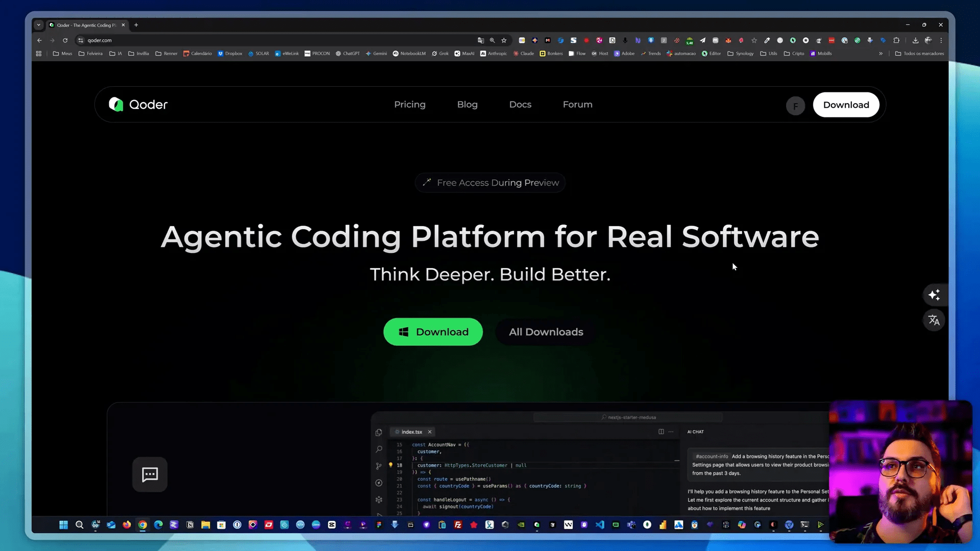The width and height of the screenshot is (980, 551).
Task: Click the explorer files icon in the preview sidebar
Action: (x=379, y=433)
